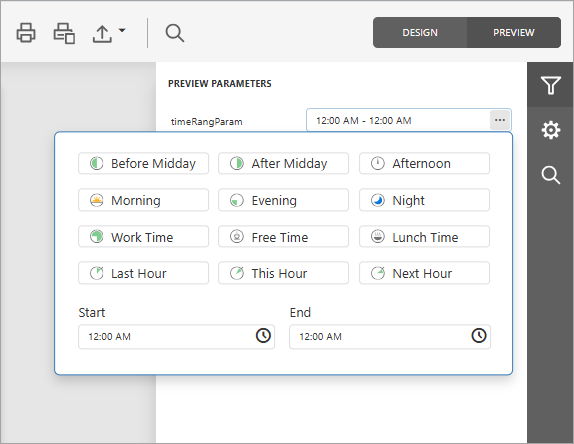Choose the Lunch Time range
The width and height of the screenshot is (574, 444).
click(x=424, y=236)
